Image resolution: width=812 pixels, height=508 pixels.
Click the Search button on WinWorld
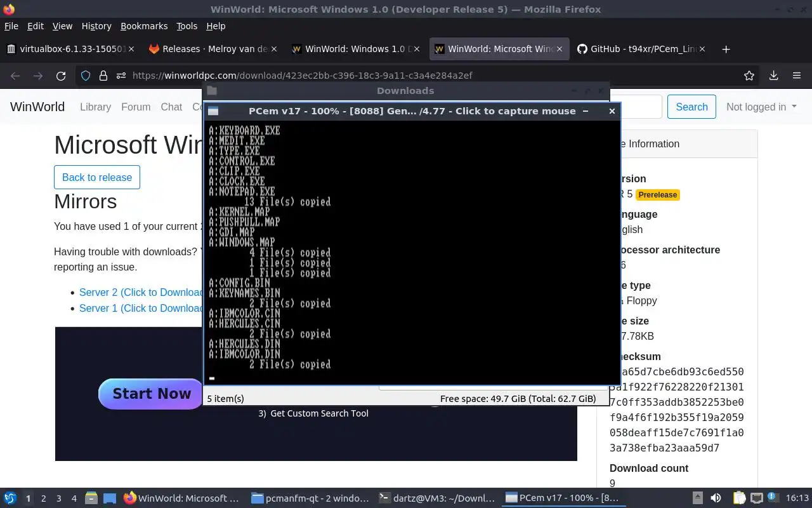tap(691, 107)
